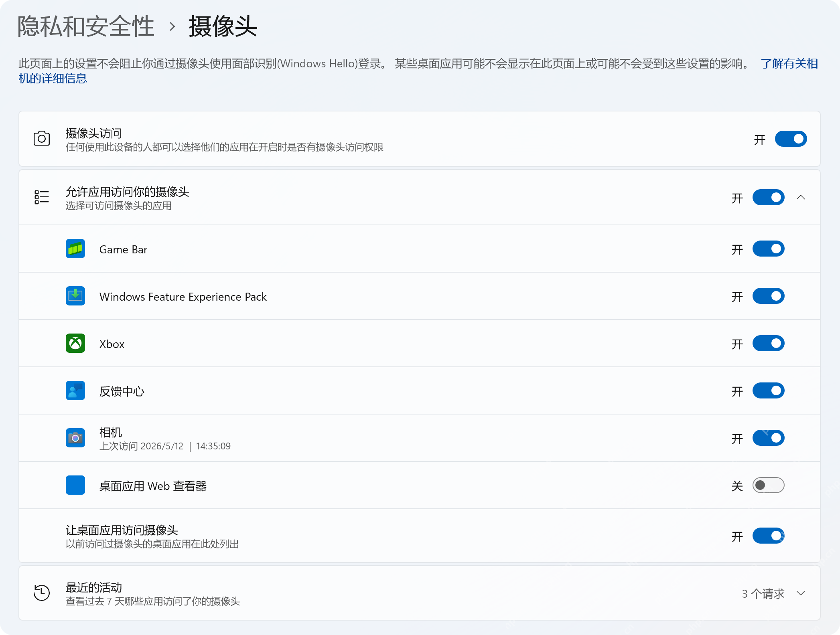The height and width of the screenshot is (635, 840).
Task: Click the 反馈中心 label
Action: (122, 391)
